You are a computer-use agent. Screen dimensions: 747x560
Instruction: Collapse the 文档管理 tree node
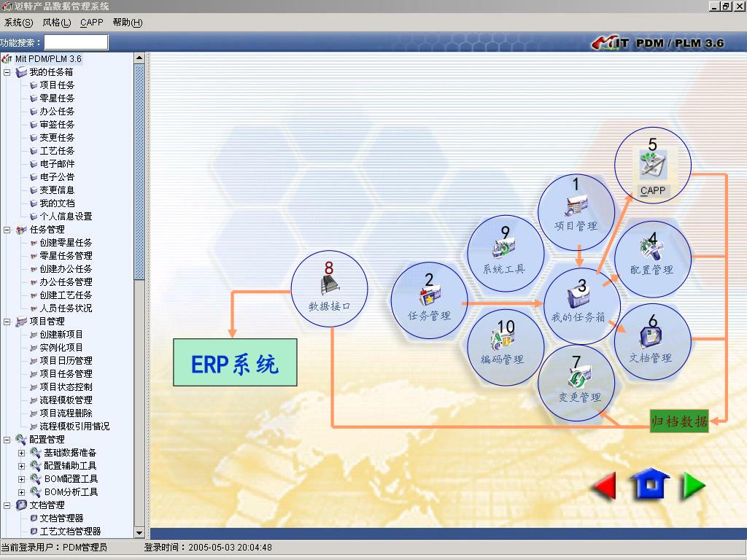click(x=7, y=505)
